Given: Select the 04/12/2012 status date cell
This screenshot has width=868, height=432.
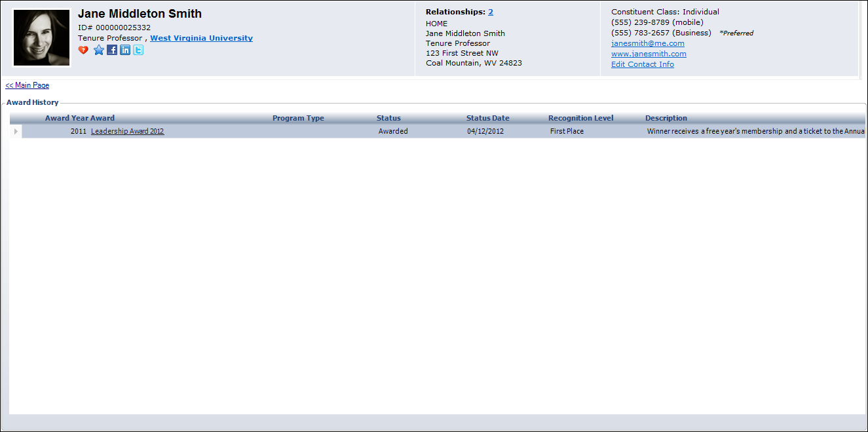Looking at the screenshot, I should tap(485, 131).
